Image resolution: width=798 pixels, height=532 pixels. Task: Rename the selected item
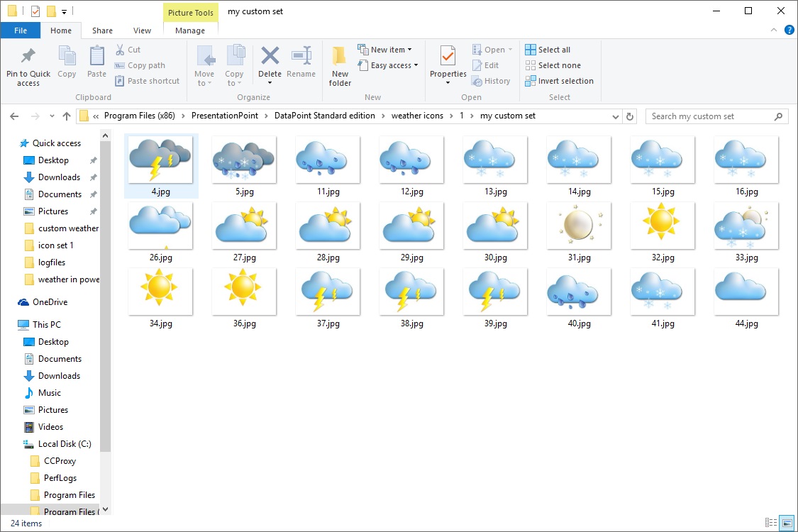click(301, 64)
